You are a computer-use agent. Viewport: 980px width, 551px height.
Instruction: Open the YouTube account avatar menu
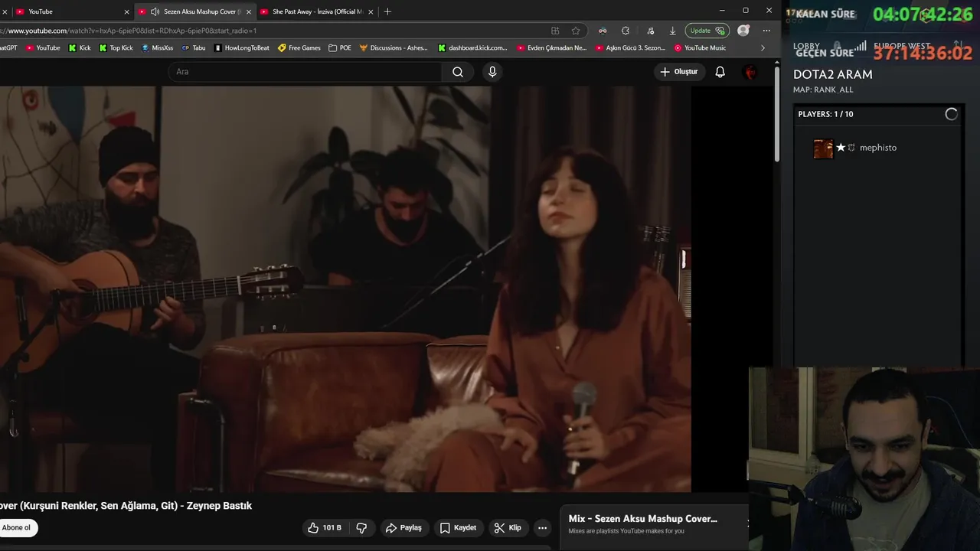750,72
